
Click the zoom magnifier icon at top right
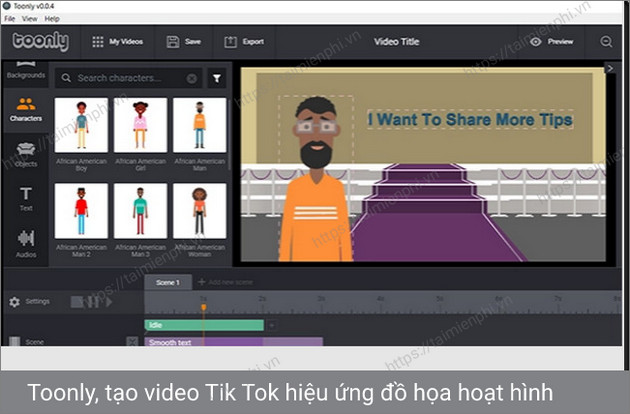tap(606, 42)
